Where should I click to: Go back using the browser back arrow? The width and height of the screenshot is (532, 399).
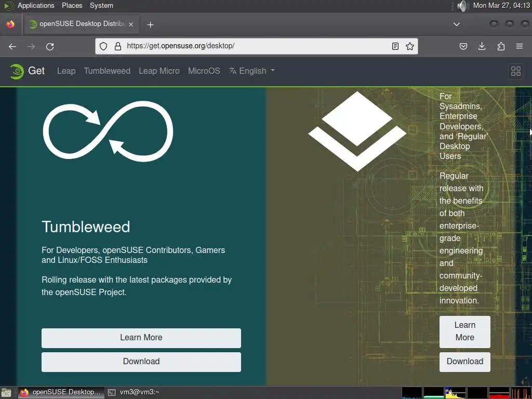click(12, 46)
